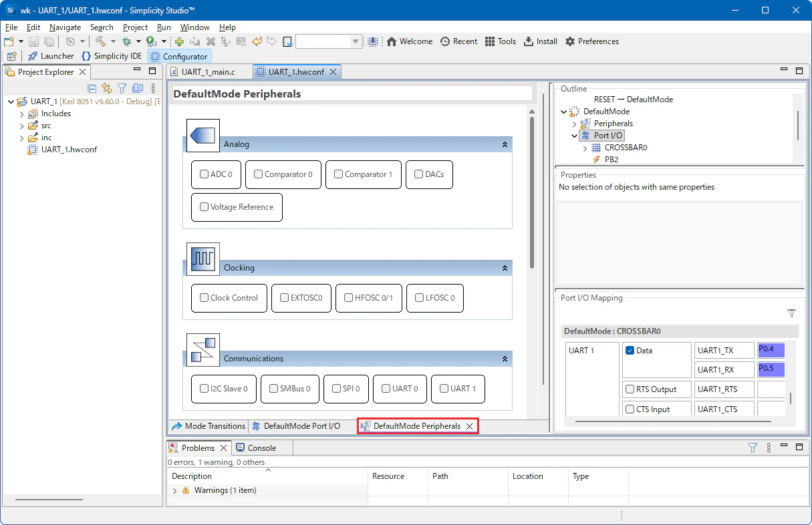The image size is (812, 525).
Task: Collapse the Analog section
Action: pyautogui.click(x=505, y=144)
